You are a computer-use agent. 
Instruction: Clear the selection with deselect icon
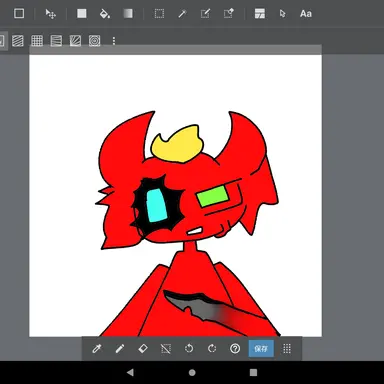click(x=166, y=349)
